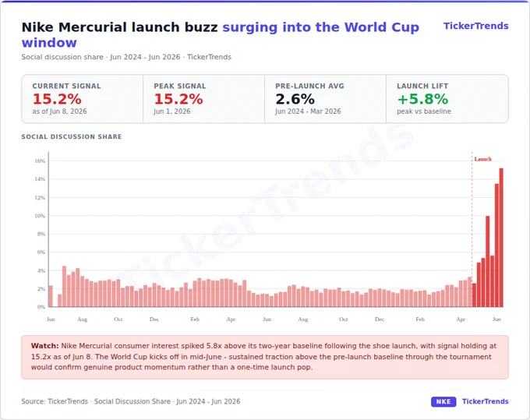This screenshot has width=530, height=420.
Task: Click the 0% y-axis label
Action: pyautogui.click(x=41, y=307)
